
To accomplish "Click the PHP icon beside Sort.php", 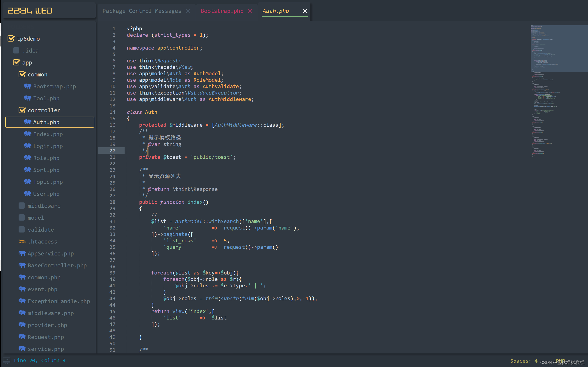I will pos(28,170).
